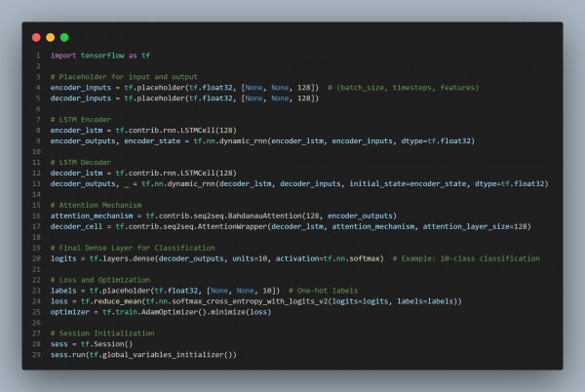
Task: Click 'tensorflow' in the import line
Action: point(102,56)
